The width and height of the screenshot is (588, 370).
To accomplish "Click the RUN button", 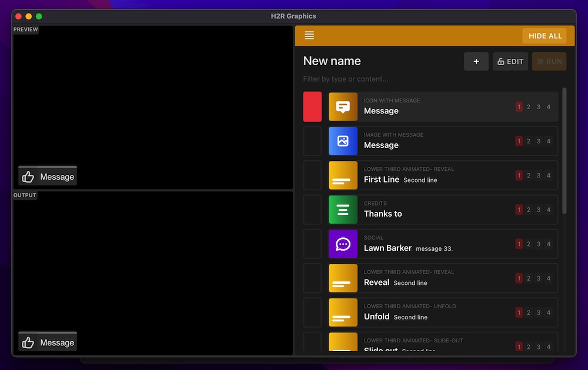I will tap(549, 62).
